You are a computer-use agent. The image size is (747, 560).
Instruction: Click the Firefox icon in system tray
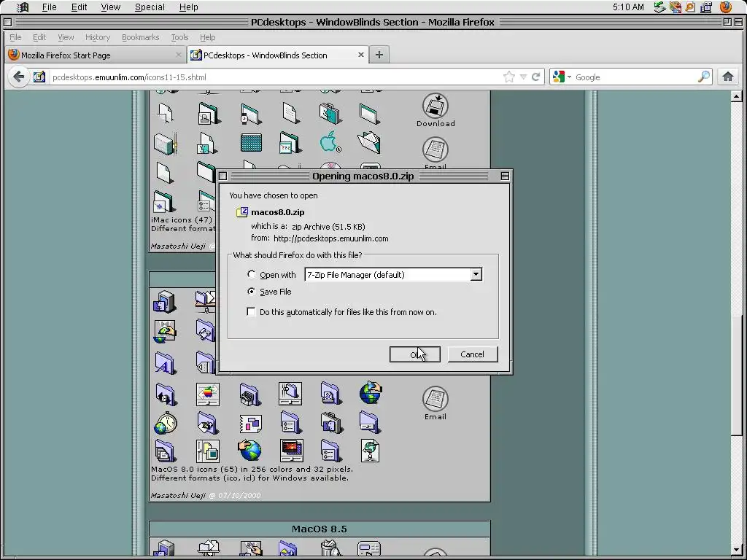(x=726, y=7)
